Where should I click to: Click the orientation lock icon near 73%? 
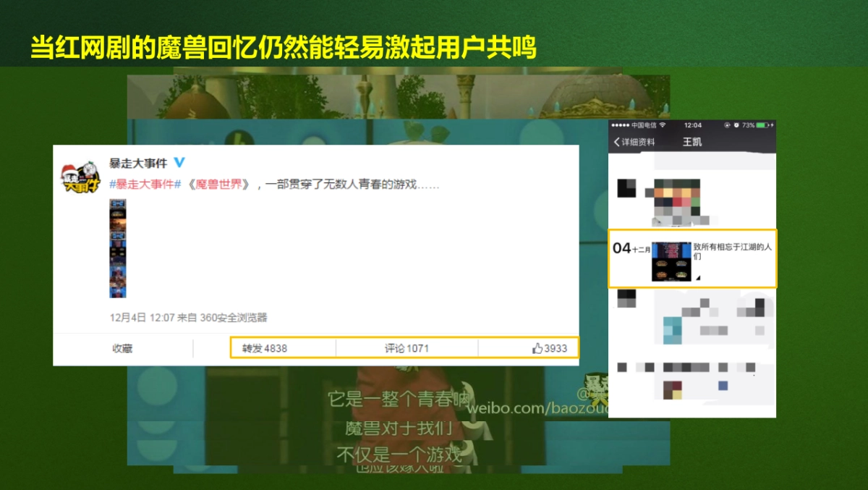click(x=727, y=125)
